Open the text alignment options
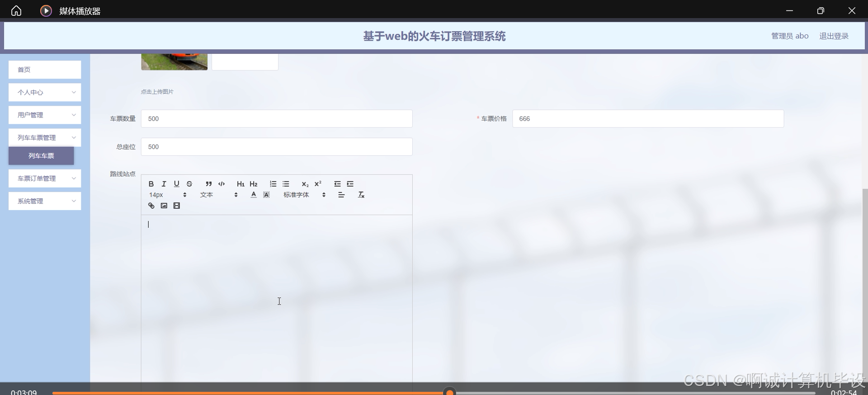868x395 pixels. [x=341, y=195]
